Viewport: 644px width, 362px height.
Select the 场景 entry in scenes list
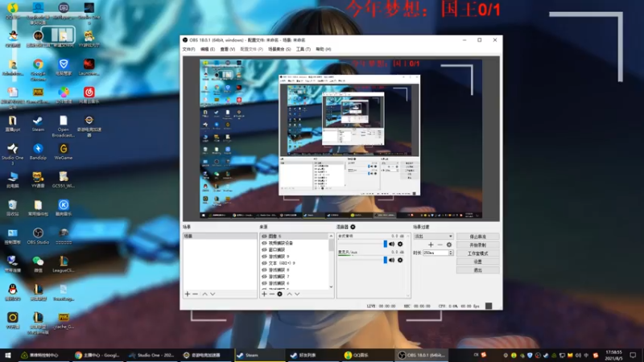(x=220, y=237)
